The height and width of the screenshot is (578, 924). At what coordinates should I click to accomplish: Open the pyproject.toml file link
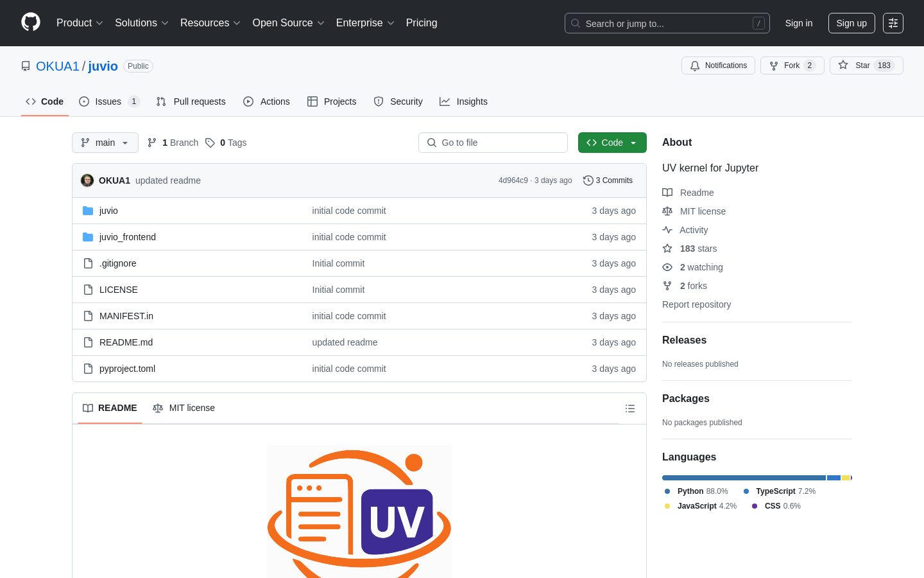(127, 369)
